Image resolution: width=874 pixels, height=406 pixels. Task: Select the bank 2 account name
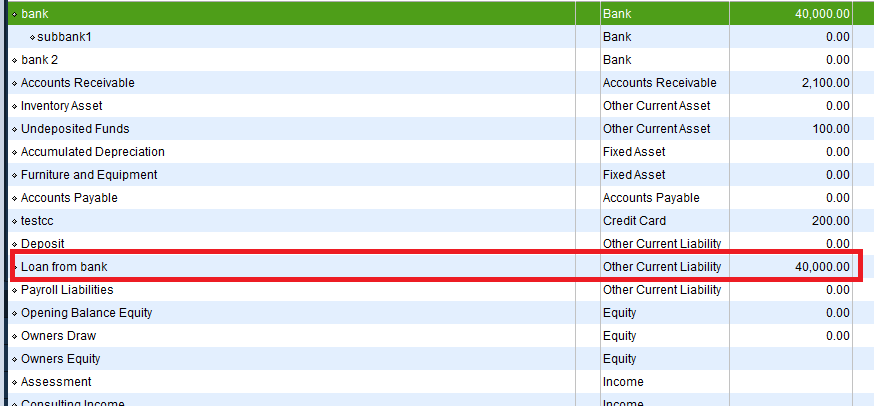point(40,60)
